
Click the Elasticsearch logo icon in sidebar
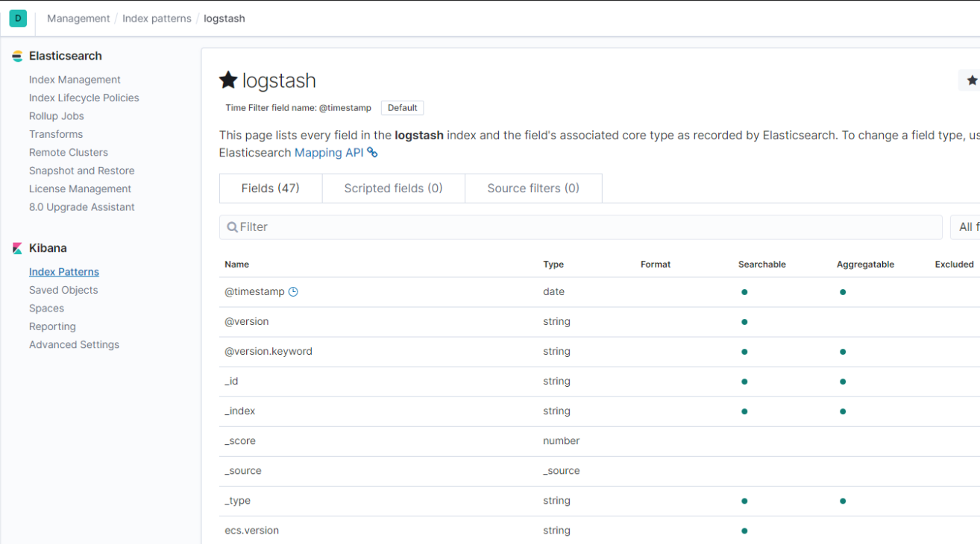pyautogui.click(x=17, y=57)
